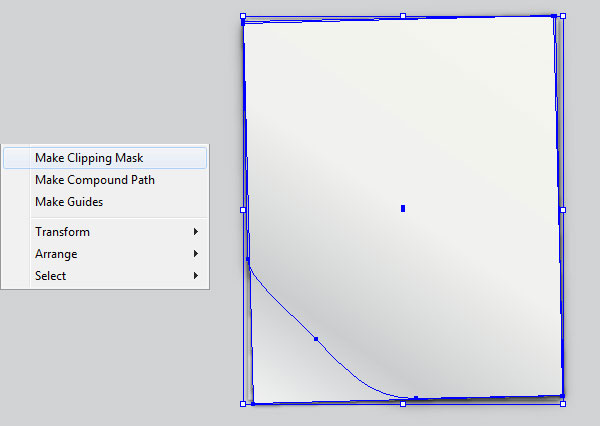
Task: Click the bottom-left bounding box handle
Action: pyautogui.click(x=243, y=404)
